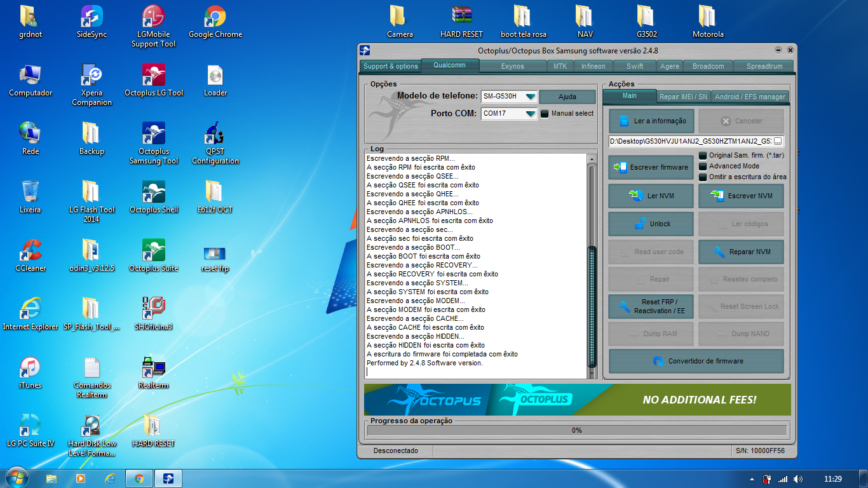Image resolution: width=868 pixels, height=488 pixels.
Task: Open the Loader desktop file
Action: coord(215,81)
